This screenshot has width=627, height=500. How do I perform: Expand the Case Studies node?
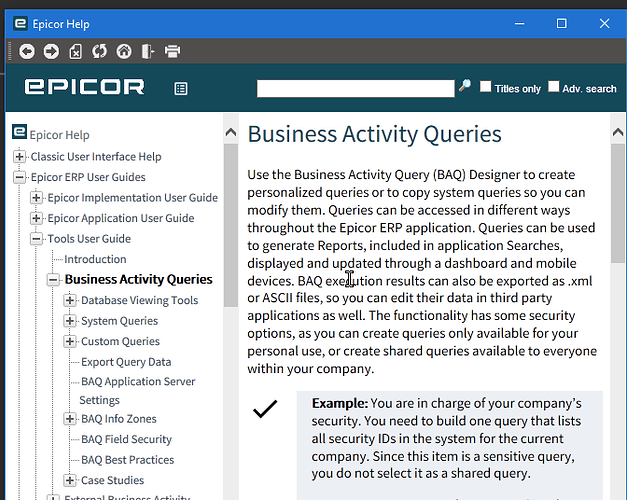(x=70, y=480)
